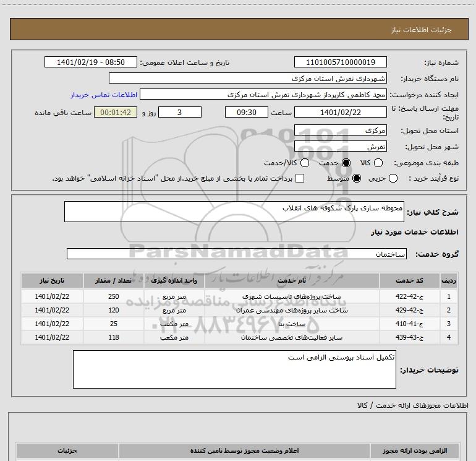Click the تعداد / مقدار column header
Viewport: 476px width, 461px height.
click(x=114, y=280)
